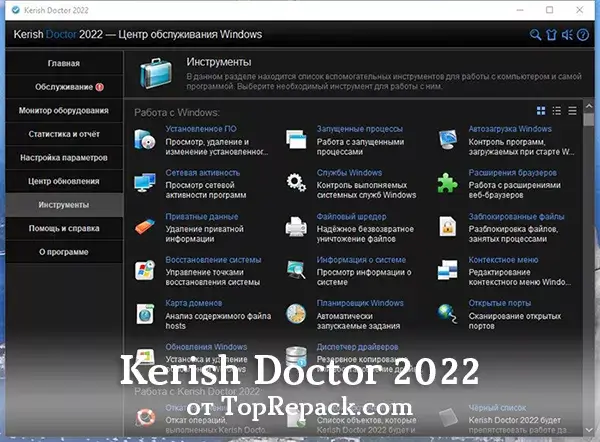Open the Обновления Windows link
600x442 pixels.
(206, 347)
